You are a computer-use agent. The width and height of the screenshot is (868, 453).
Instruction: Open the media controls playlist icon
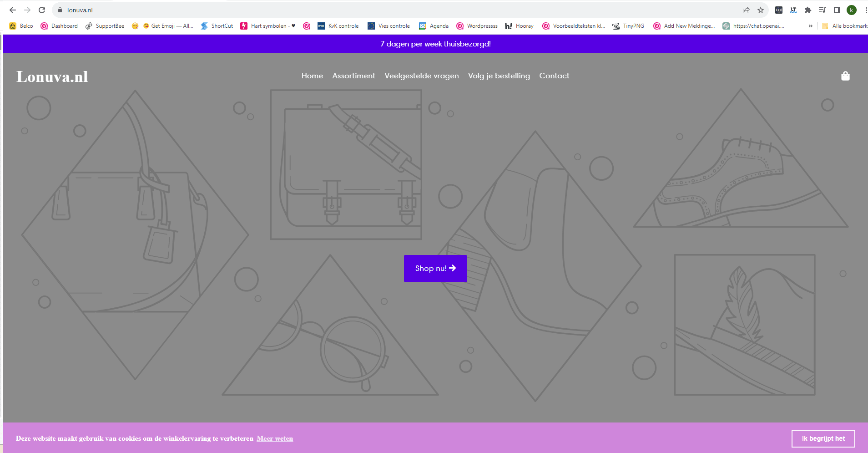click(x=822, y=10)
